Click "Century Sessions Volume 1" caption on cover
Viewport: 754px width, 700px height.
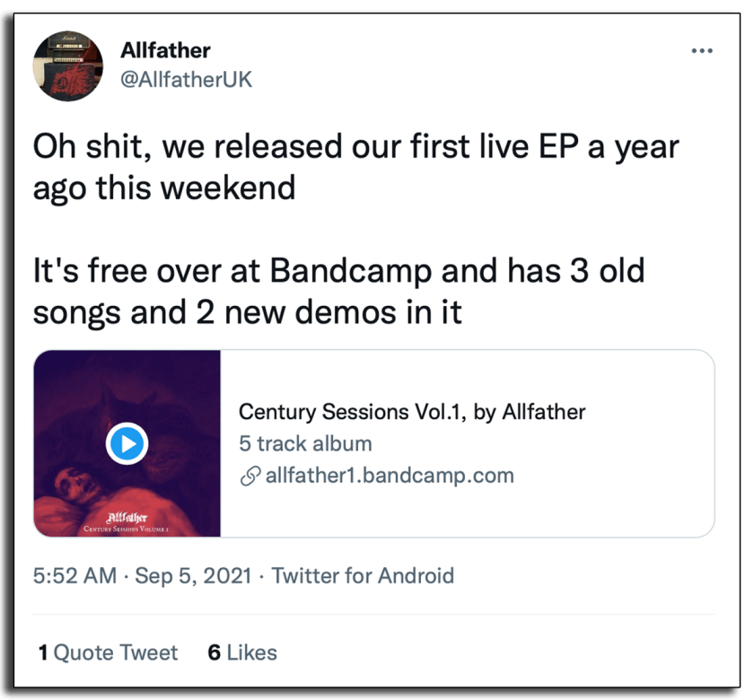point(125,529)
